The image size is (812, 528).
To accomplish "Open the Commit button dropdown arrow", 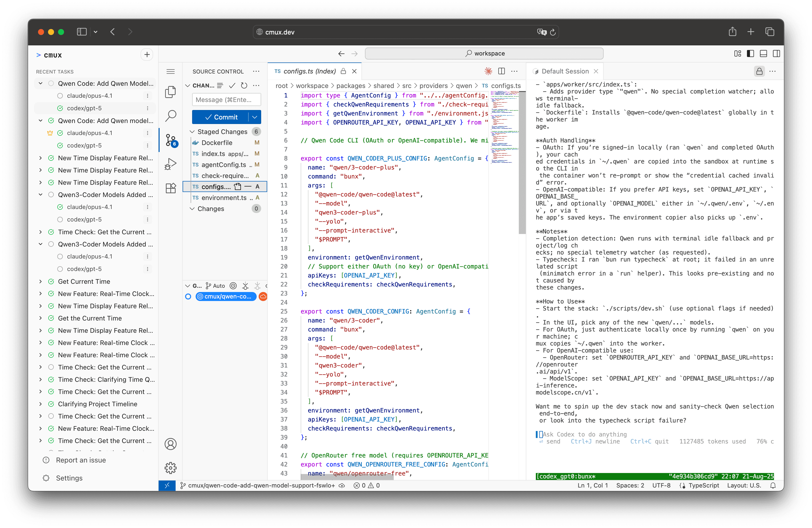I will coord(254,117).
